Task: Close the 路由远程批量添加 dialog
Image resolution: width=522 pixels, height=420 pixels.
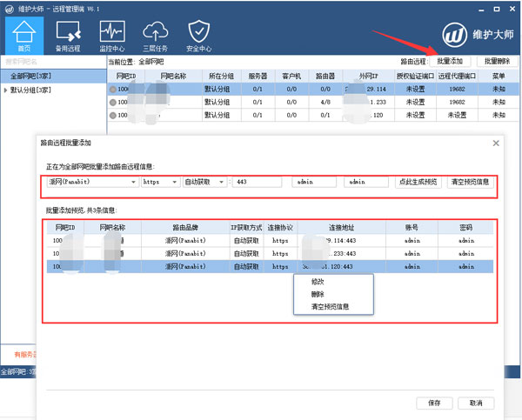Action: [496, 143]
